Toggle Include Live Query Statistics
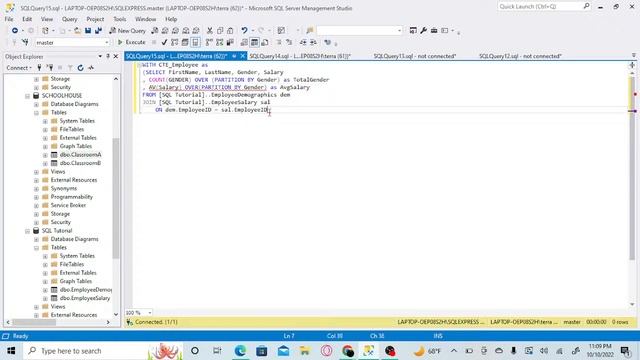The height and width of the screenshot is (360, 640). (x=220, y=42)
